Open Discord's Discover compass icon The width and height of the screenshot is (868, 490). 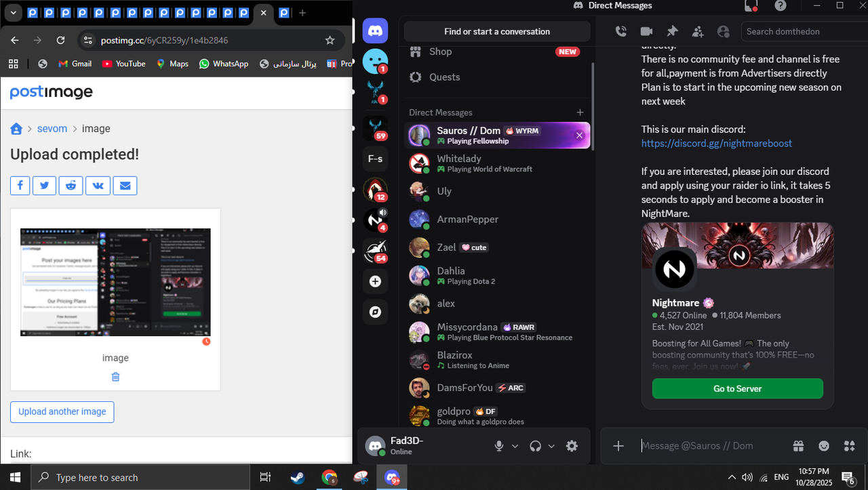[x=375, y=312]
